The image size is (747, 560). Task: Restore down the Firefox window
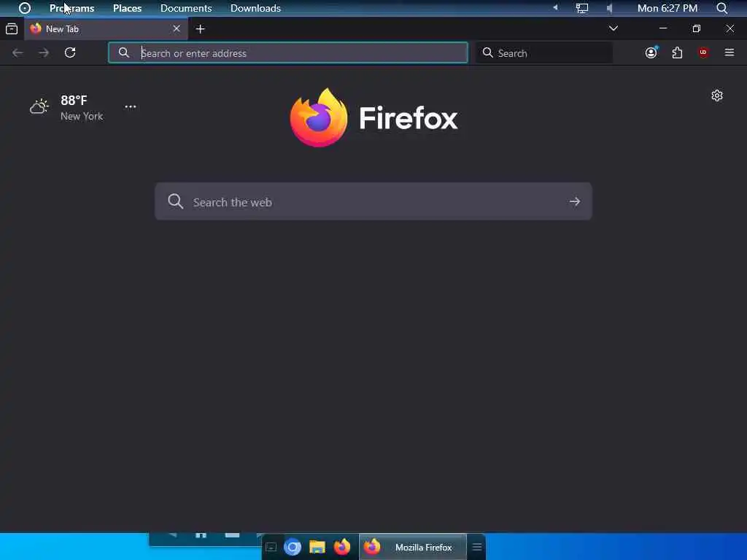(x=697, y=28)
